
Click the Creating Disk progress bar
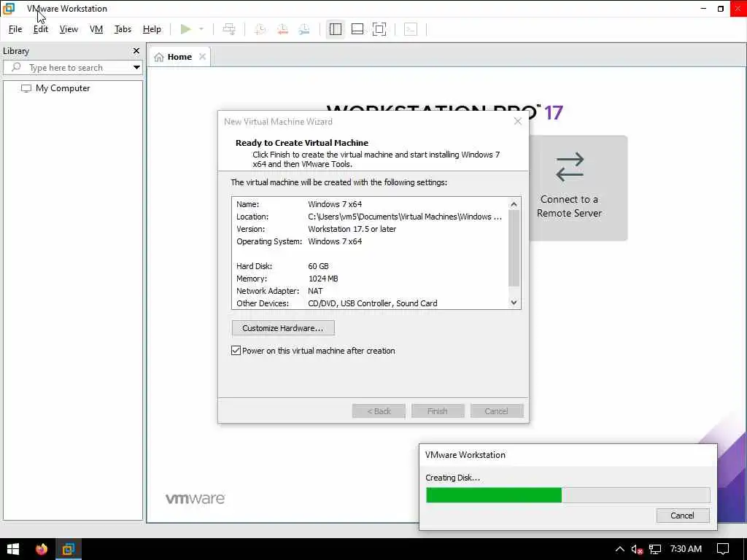coord(568,495)
